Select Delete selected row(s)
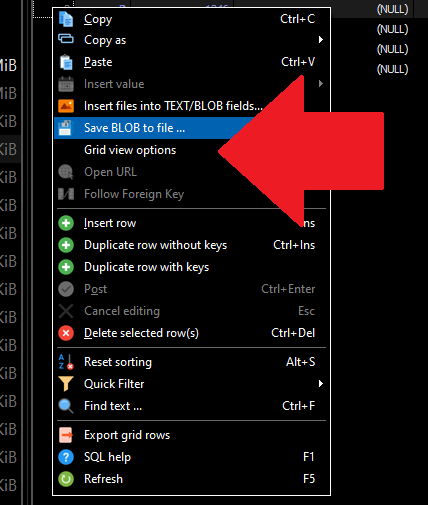The image size is (428, 505). click(192, 333)
